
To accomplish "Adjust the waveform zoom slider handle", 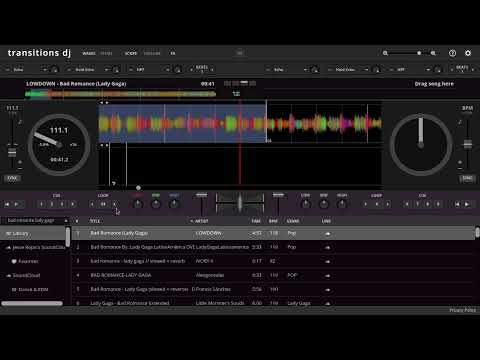I will [x=419, y=53].
